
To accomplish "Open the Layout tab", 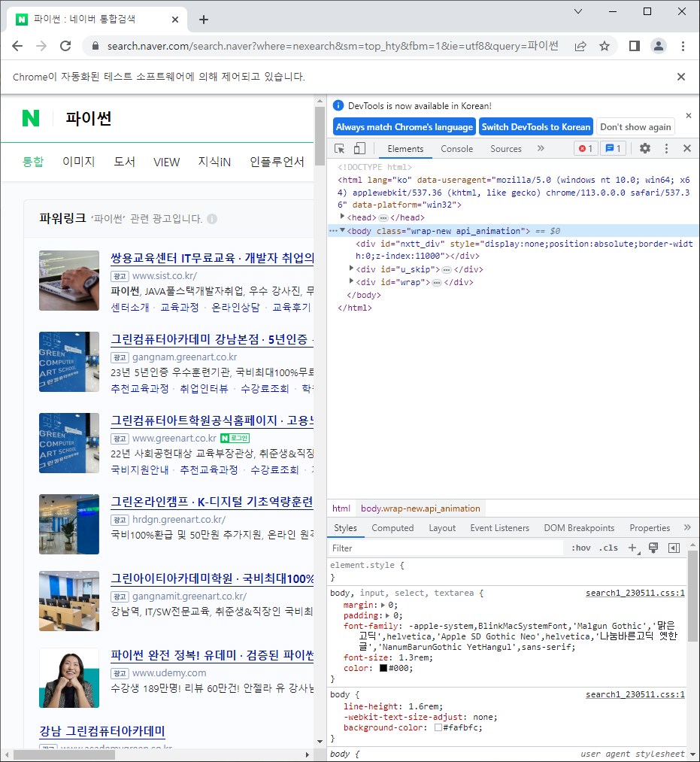I will (442, 528).
